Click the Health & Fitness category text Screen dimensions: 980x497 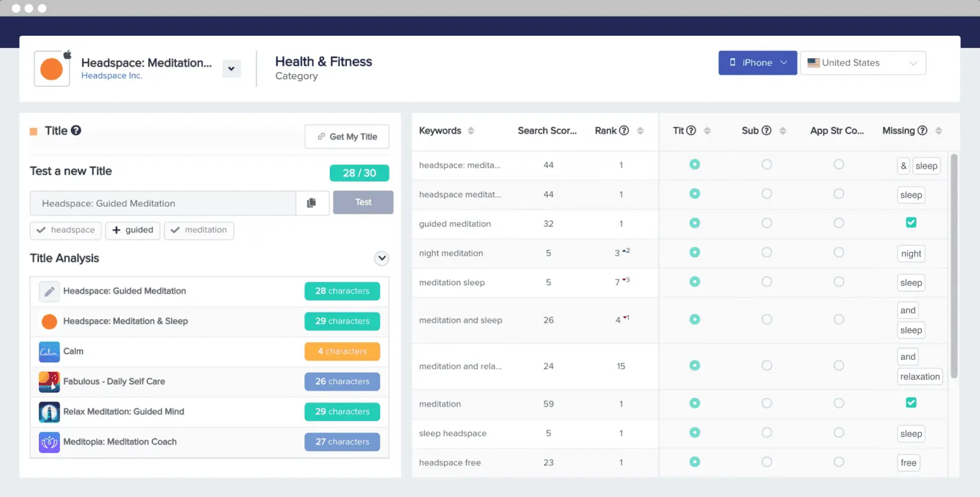click(323, 62)
